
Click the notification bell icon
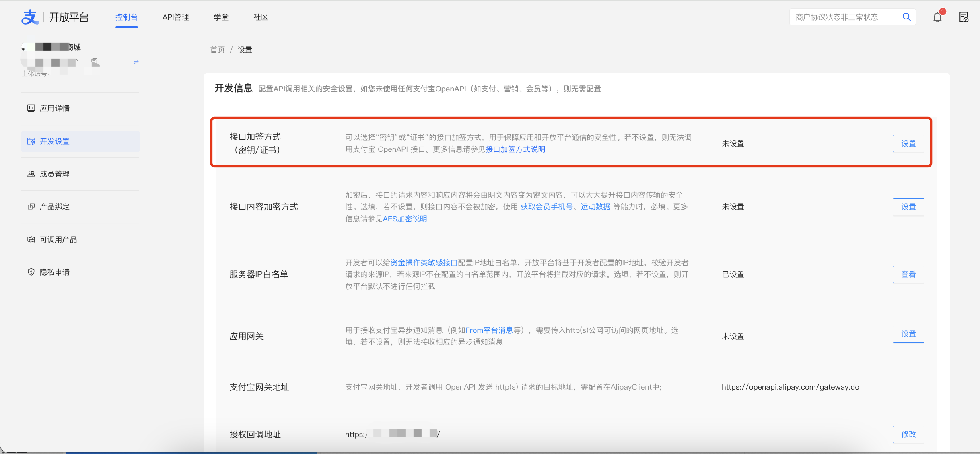[937, 17]
